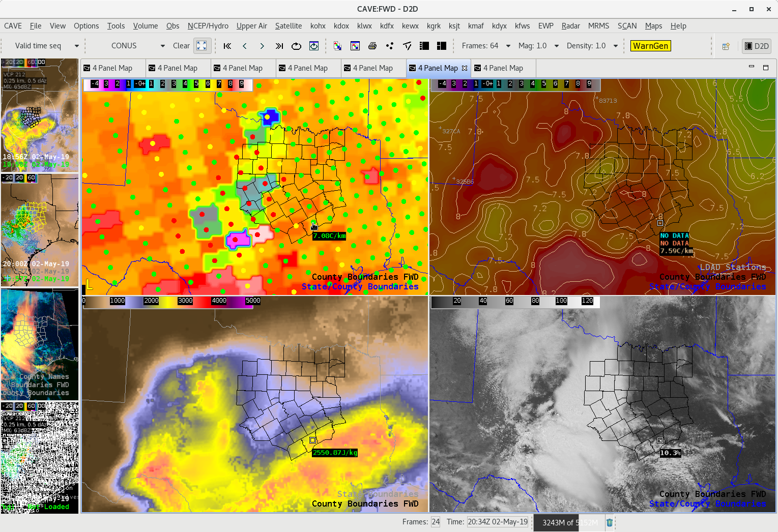
Task: Expand the Valid time seq dropdown
Action: coord(77,46)
